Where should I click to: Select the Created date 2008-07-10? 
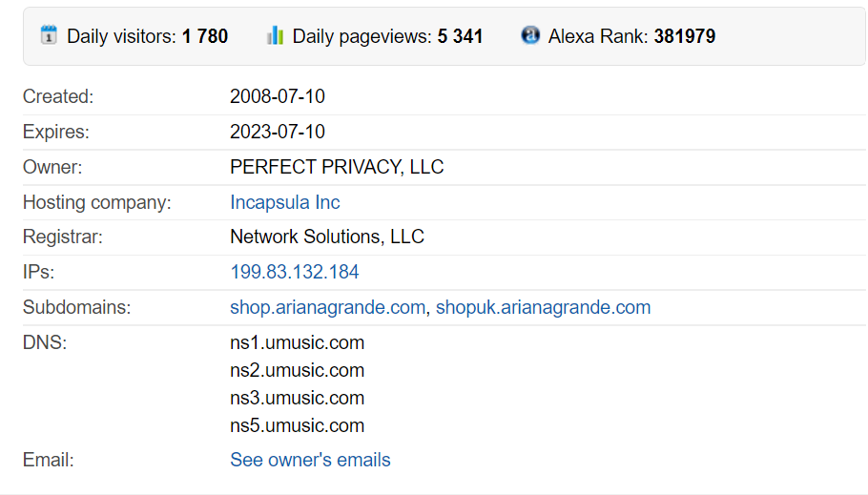[x=278, y=96]
